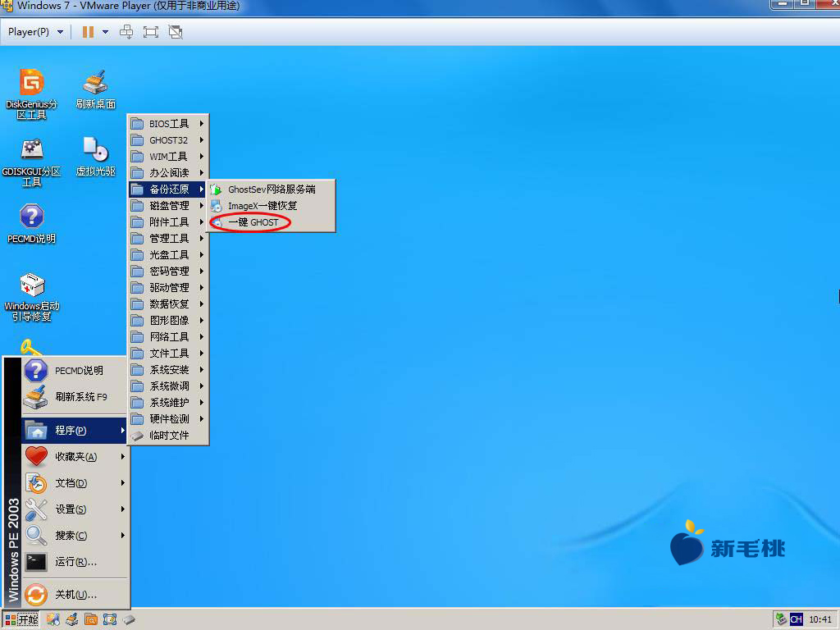Viewport: 840px width, 630px height.
Task: Open Windows启动引导修复 desktop icon
Action: pos(32,297)
